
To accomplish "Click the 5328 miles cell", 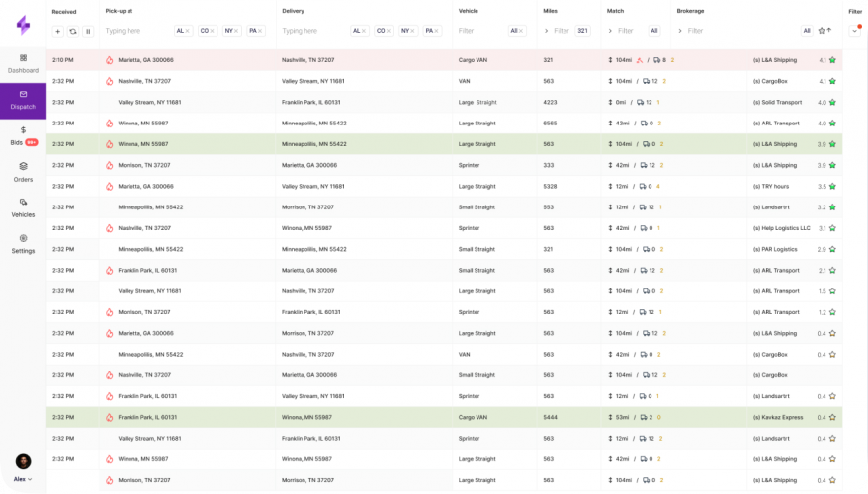I will (x=550, y=187).
